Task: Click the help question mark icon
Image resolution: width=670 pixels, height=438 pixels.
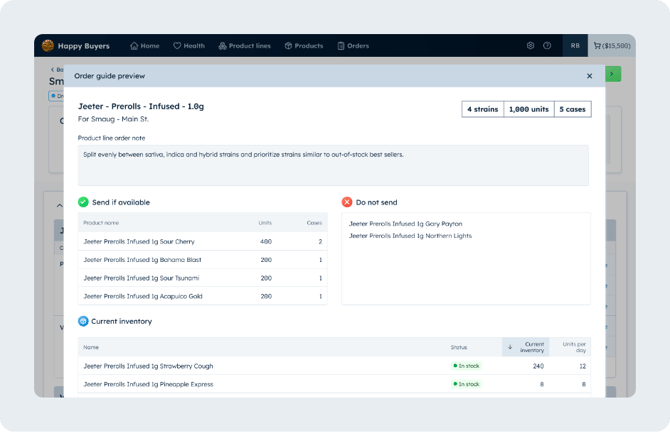Action: [x=547, y=46]
